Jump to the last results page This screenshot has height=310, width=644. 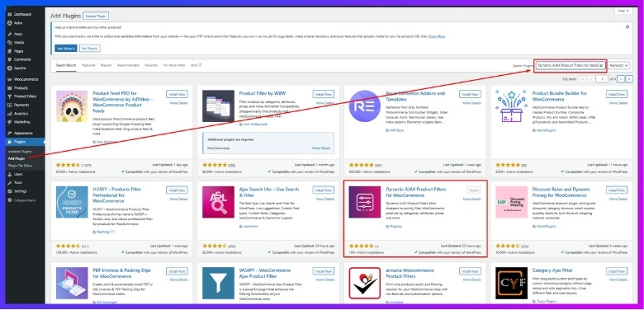pos(629,78)
